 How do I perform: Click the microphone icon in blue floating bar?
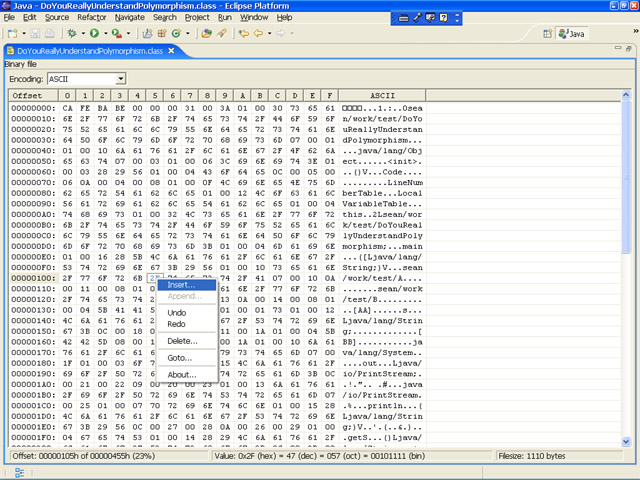tap(417, 18)
